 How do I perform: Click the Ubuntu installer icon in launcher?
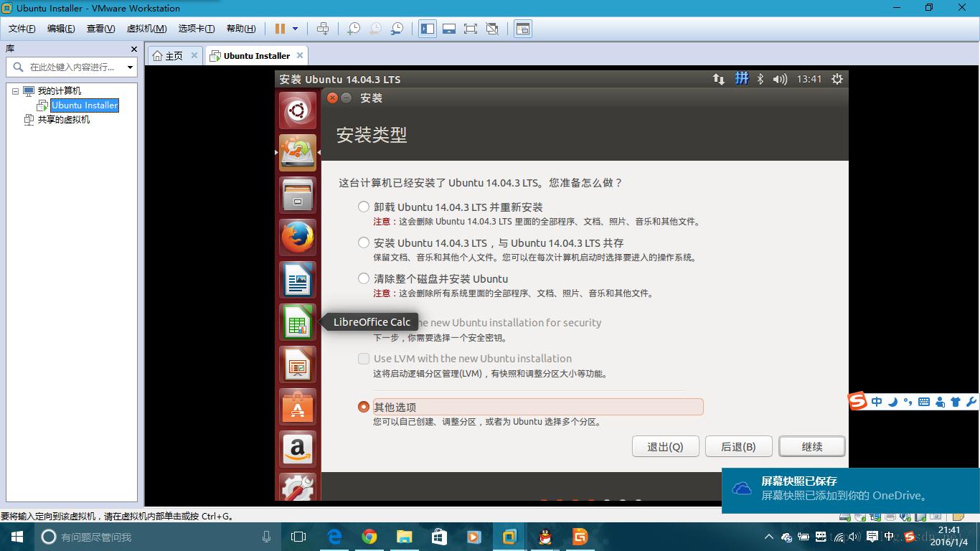click(298, 152)
